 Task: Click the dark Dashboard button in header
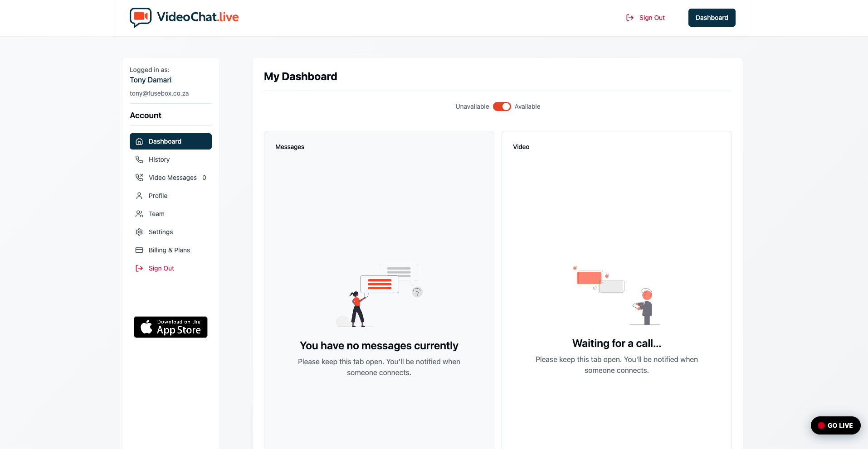pos(712,18)
